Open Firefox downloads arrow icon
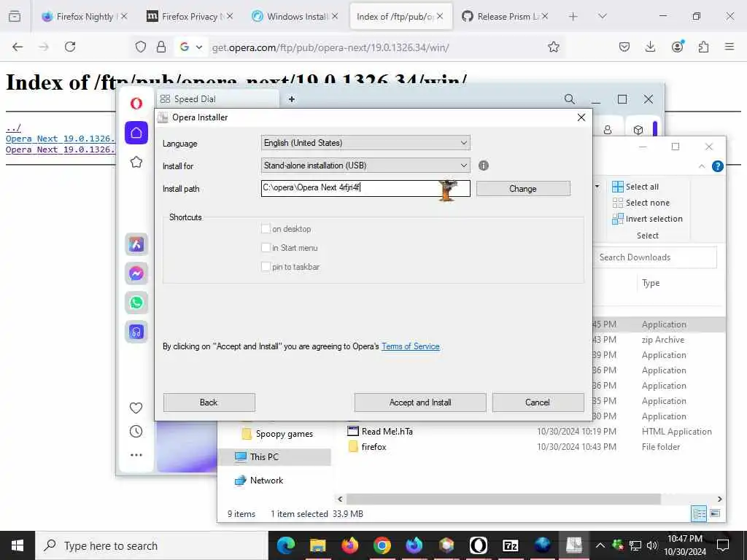Viewport: 747px width, 560px height. tap(650, 47)
